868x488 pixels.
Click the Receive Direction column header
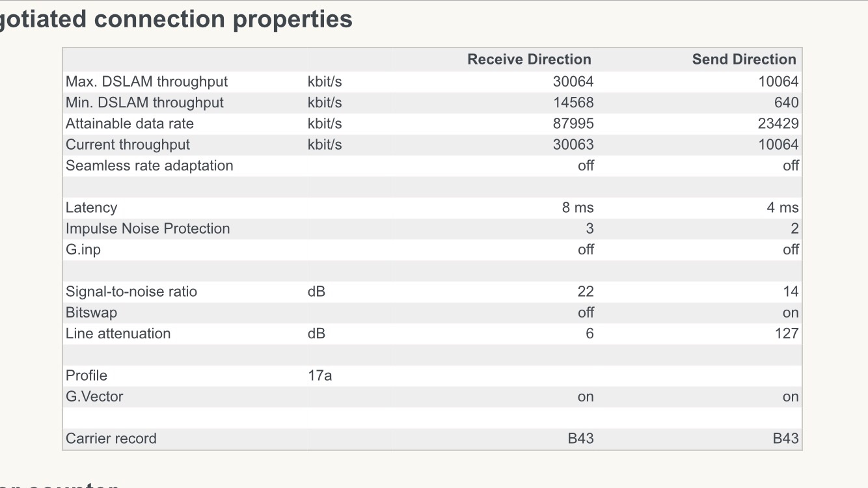(x=529, y=59)
